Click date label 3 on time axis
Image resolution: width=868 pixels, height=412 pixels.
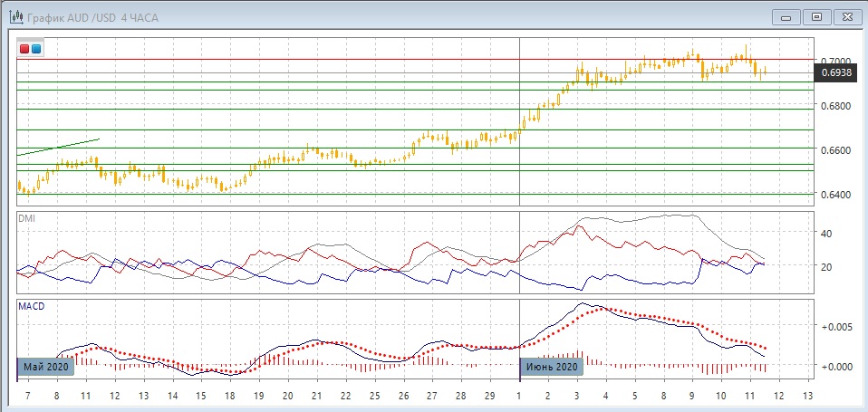click(x=577, y=397)
